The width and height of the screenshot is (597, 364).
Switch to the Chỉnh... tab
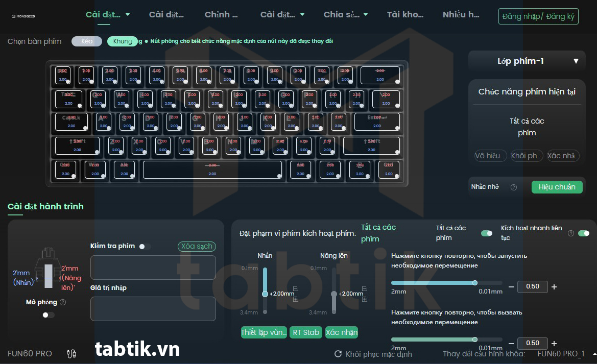click(x=221, y=15)
